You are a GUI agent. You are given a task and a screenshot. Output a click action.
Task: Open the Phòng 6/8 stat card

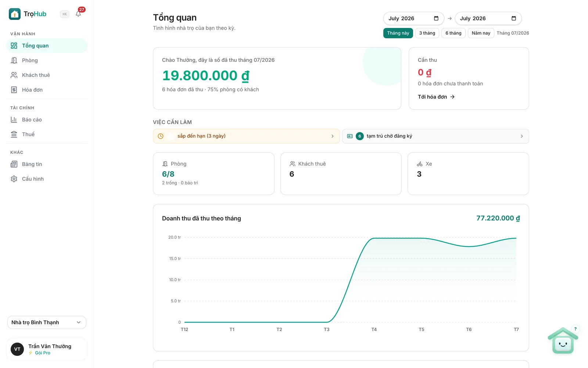coord(214,174)
